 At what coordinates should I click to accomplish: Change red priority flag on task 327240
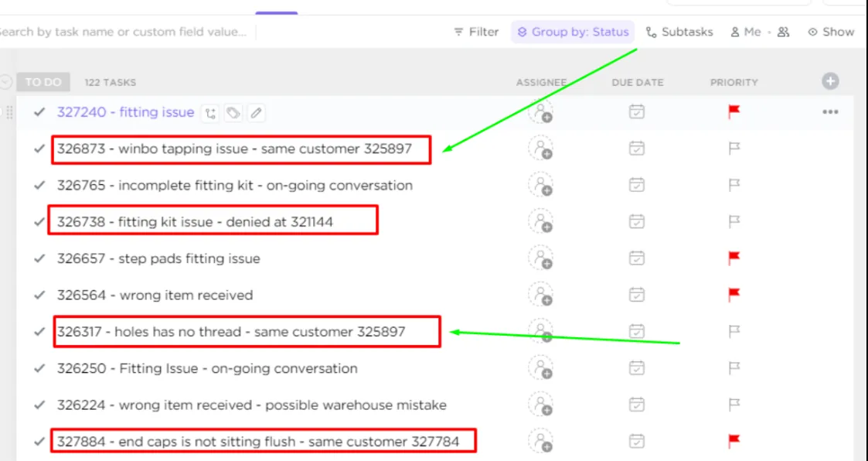click(x=734, y=112)
